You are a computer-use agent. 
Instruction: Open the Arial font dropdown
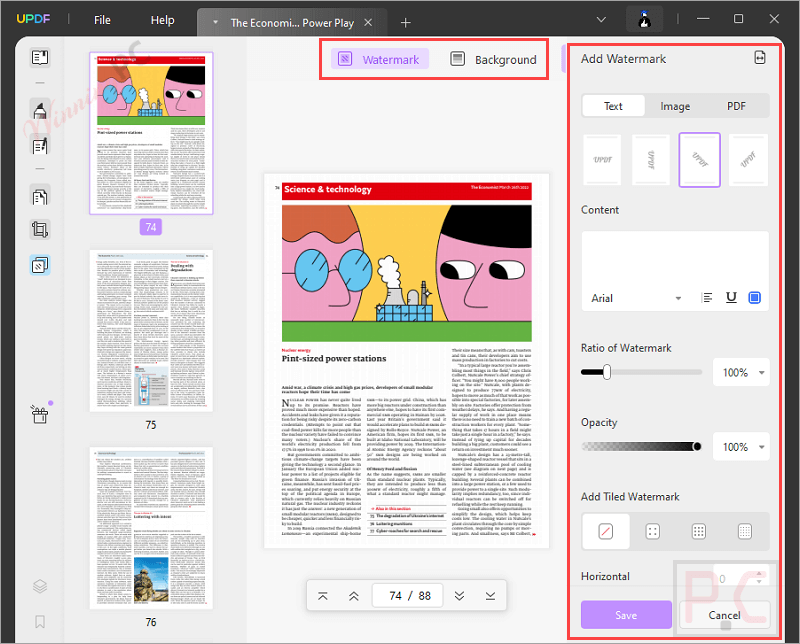(x=636, y=298)
